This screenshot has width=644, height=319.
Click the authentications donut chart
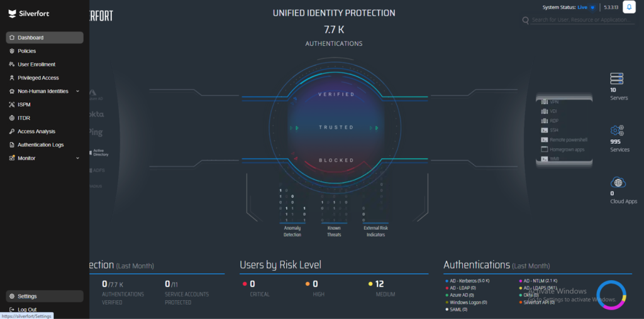pyautogui.click(x=611, y=295)
